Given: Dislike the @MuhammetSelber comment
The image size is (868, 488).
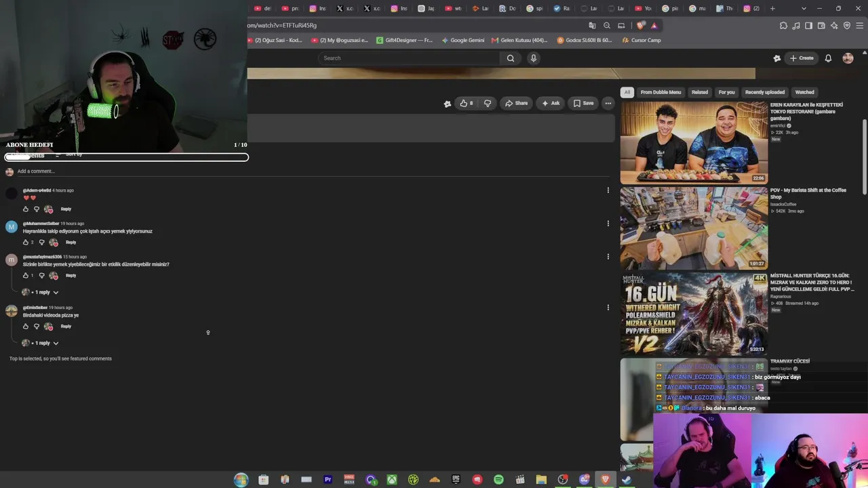Looking at the screenshot, I should [x=41, y=242].
